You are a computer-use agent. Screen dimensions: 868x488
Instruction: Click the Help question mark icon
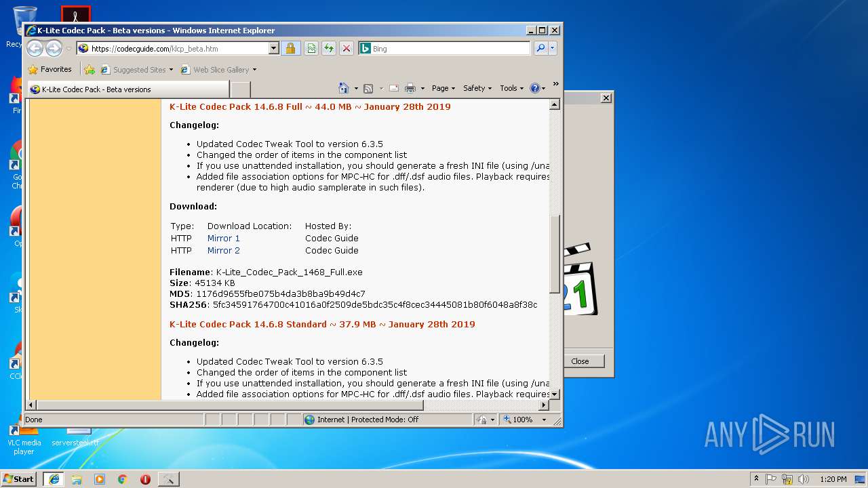[x=534, y=88]
